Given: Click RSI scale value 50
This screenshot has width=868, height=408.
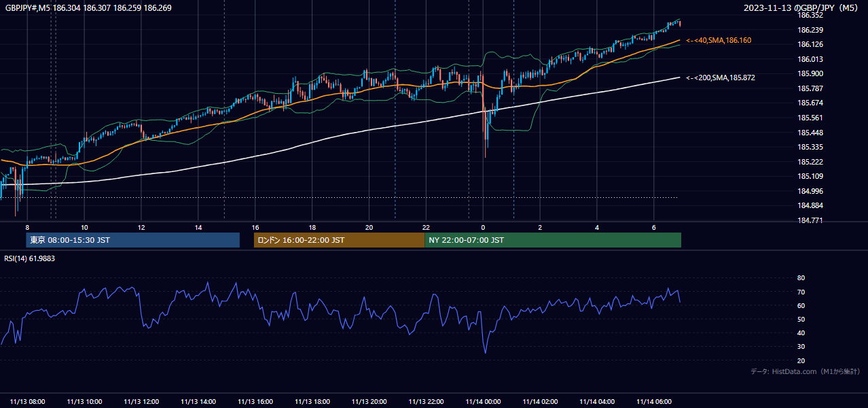Looking at the screenshot, I should coord(801,319).
